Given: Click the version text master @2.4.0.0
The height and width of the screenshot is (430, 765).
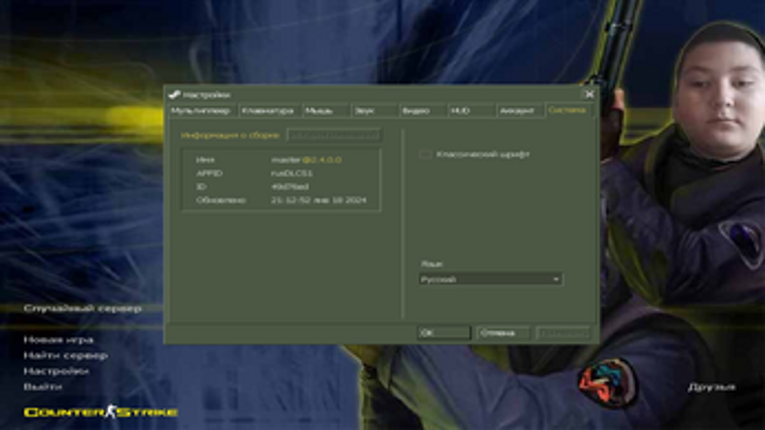Looking at the screenshot, I should click(306, 160).
